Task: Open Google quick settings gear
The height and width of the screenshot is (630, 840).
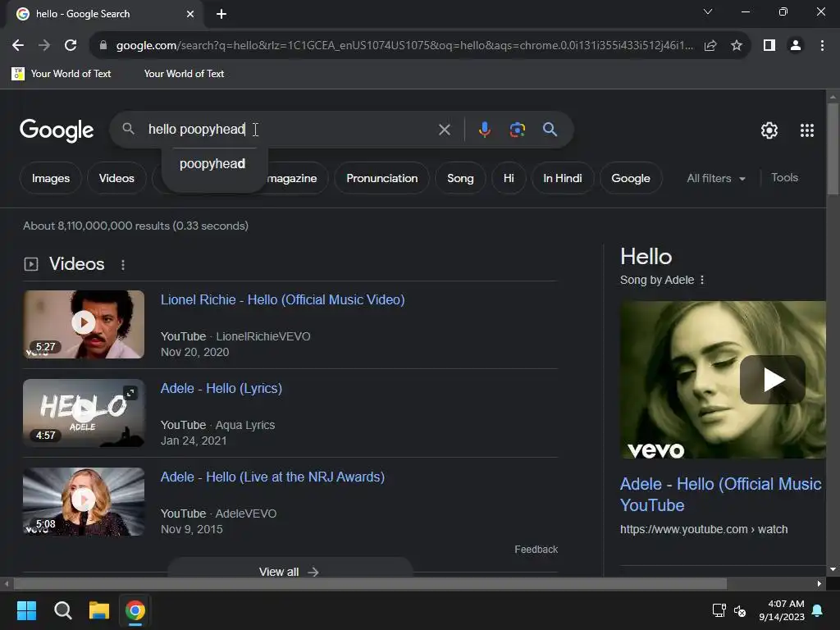Action: coord(769,130)
